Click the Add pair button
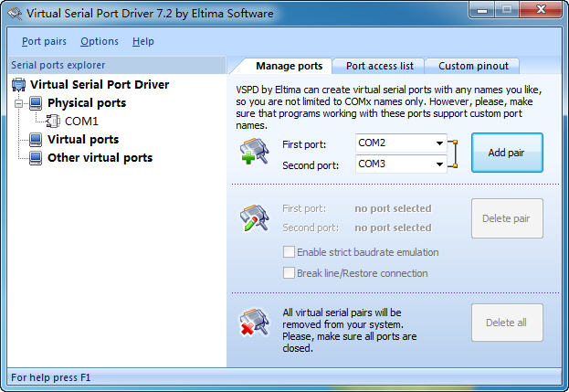This screenshot has height=392, width=569. (506, 153)
